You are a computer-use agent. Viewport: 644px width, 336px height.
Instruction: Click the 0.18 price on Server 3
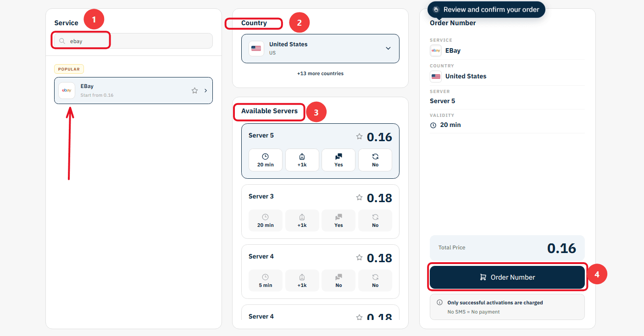379,198
